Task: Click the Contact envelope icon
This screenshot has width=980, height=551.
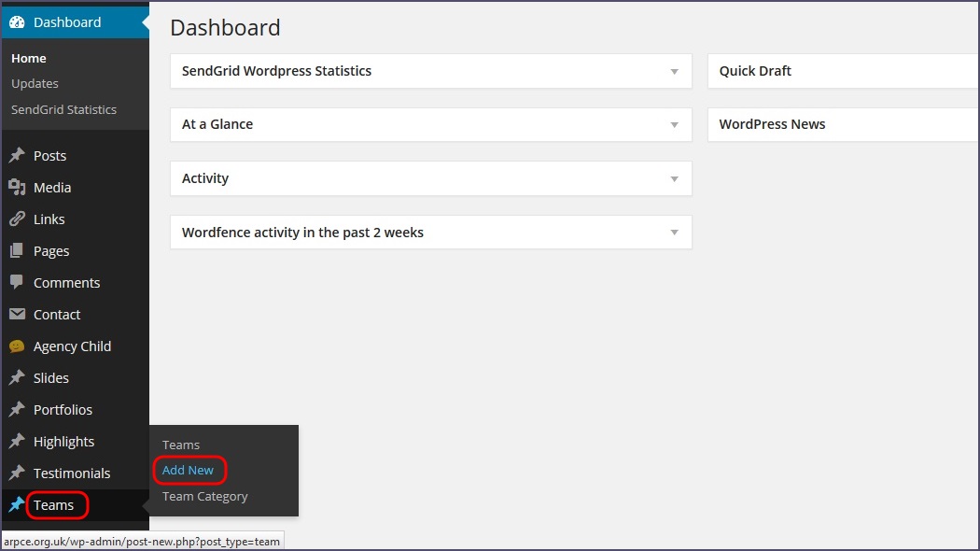Action: 17,315
